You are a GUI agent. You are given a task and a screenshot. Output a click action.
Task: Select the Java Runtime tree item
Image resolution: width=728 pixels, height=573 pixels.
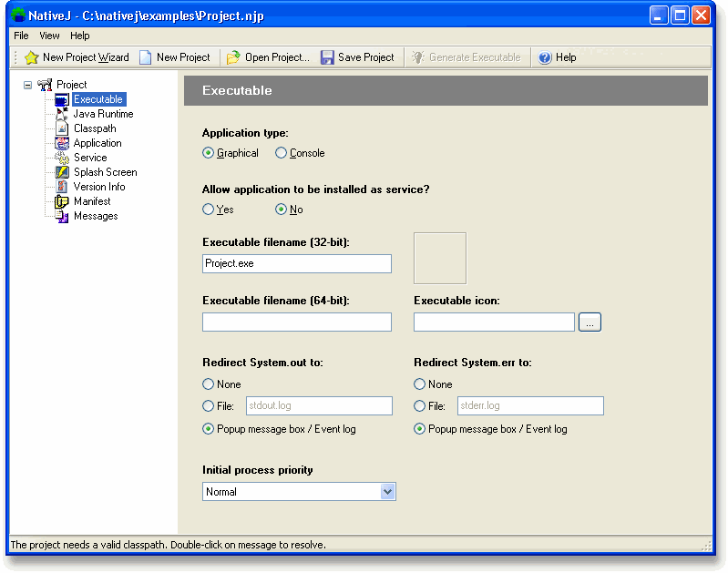(103, 114)
